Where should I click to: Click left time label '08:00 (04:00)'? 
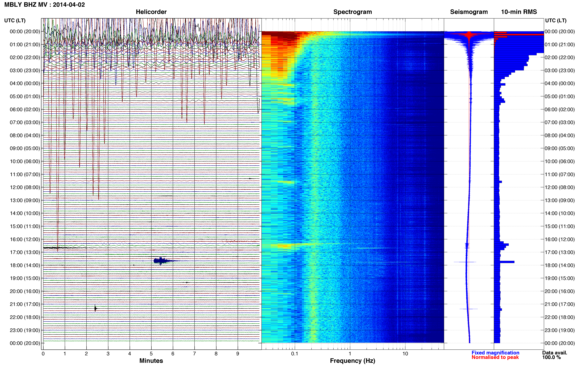25,135
